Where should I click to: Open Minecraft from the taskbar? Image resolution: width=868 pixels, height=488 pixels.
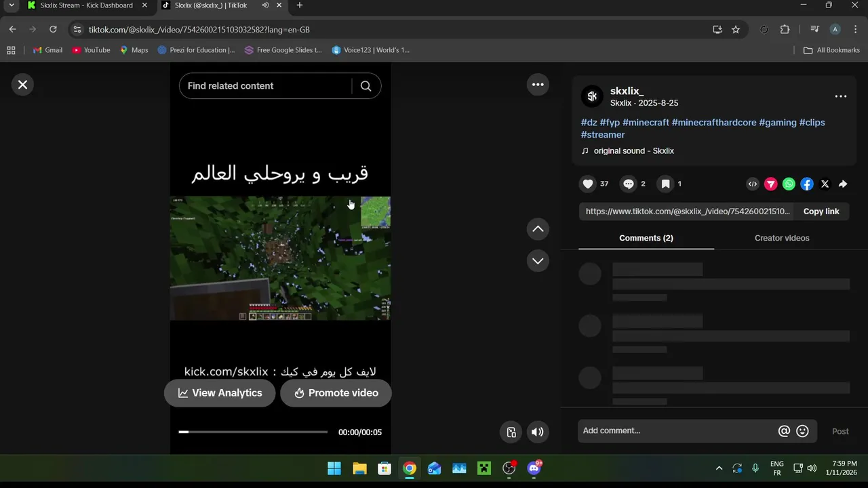pos(484,468)
